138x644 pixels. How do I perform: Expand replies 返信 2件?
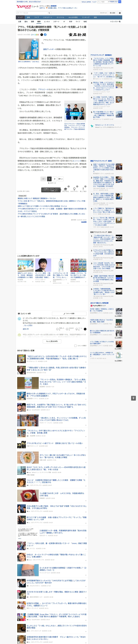pyautogui.click(x=26, y=329)
